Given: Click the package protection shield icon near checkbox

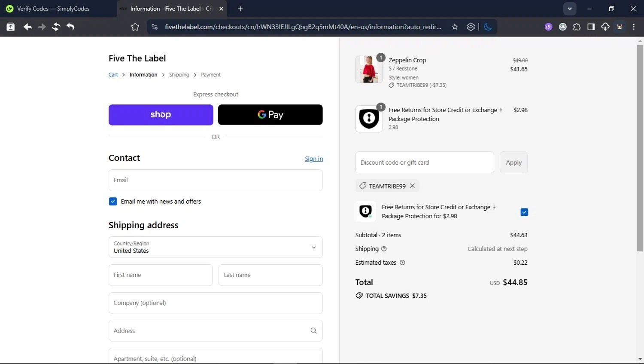Looking at the screenshot, I should 365,211.
